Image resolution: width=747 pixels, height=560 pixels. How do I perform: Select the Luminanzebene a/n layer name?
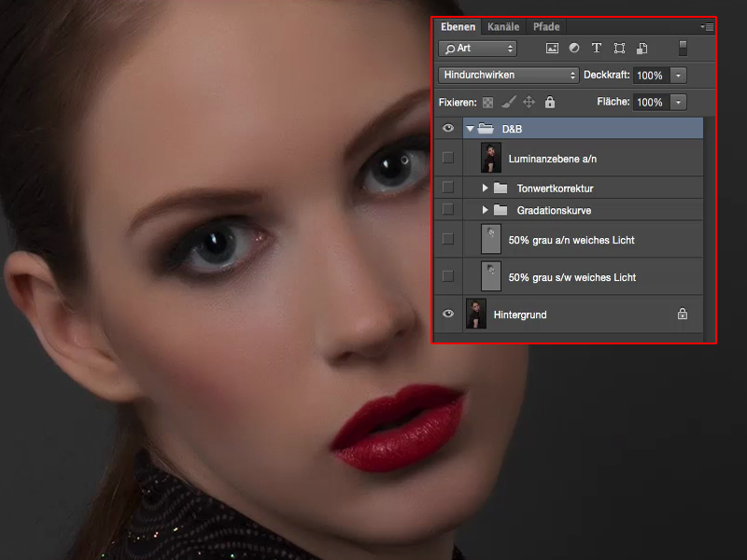553,159
